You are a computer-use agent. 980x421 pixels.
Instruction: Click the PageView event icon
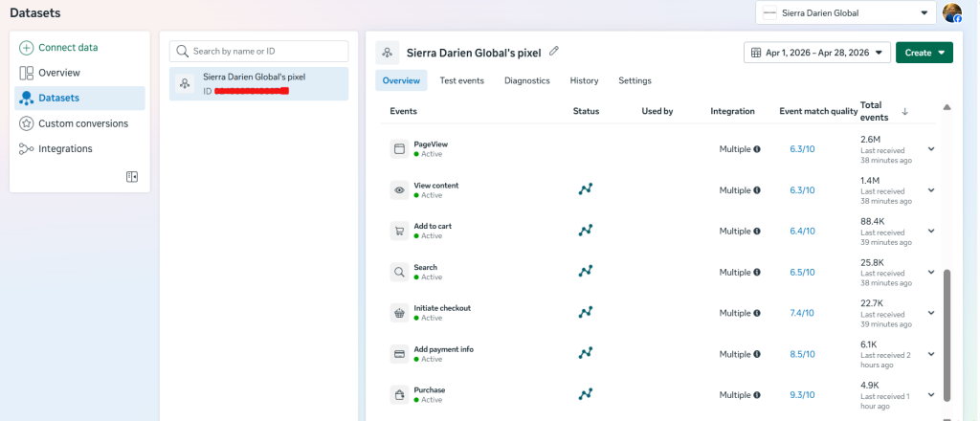(x=399, y=148)
